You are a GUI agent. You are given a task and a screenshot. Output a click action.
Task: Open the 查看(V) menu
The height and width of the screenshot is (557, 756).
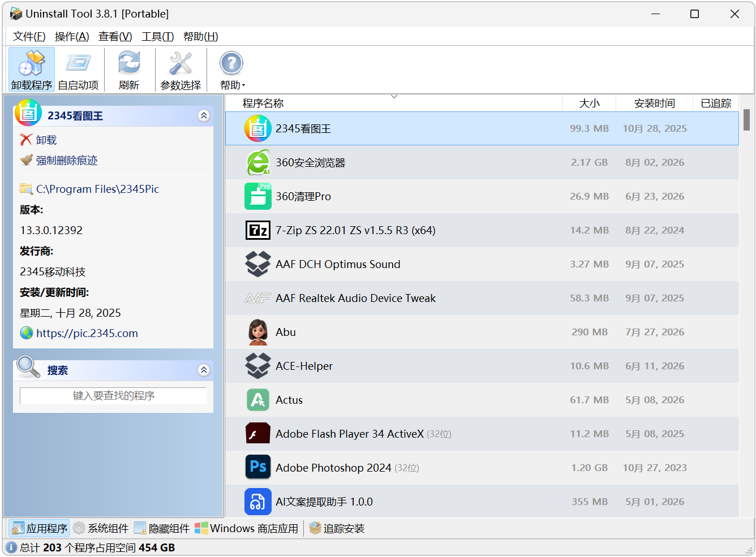115,37
